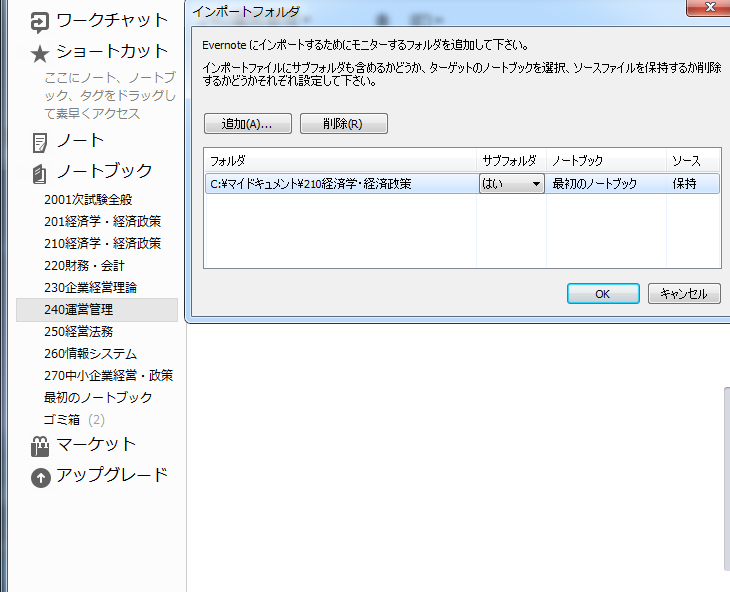Click the Notes (ノート) icon in sidebar
The width and height of the screenshot is (730, 592).
click(x=40, y=142)
